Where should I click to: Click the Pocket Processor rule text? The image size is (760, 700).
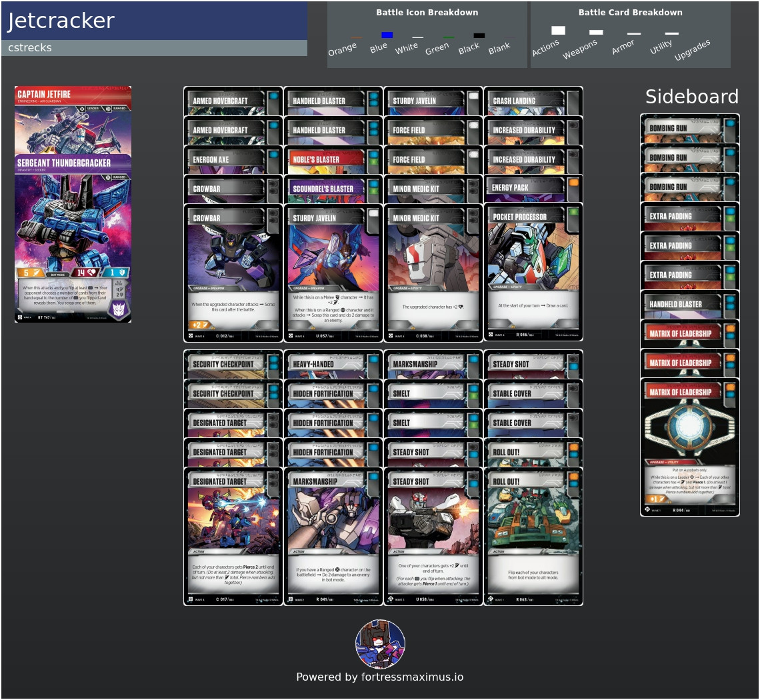(x=533, y=306)
